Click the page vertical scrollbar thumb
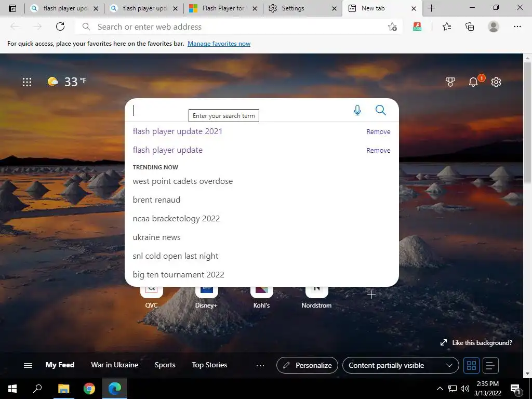Viewport: 532px width, 399px height. [x=527, y=122]
